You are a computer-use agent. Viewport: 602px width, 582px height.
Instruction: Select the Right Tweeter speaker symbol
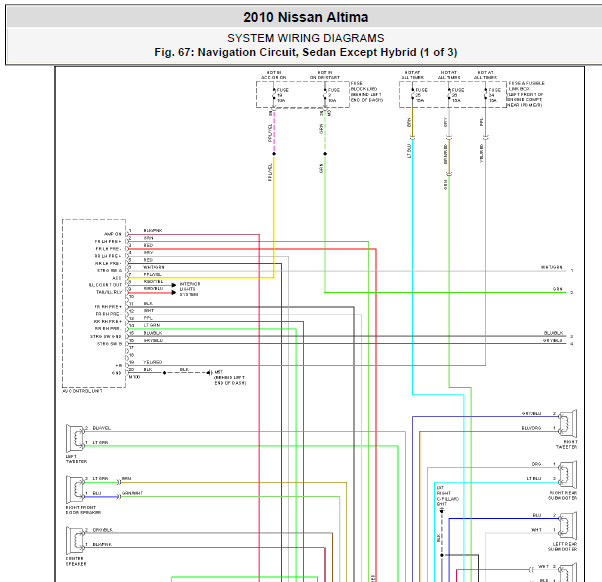[x=567, y=423]
